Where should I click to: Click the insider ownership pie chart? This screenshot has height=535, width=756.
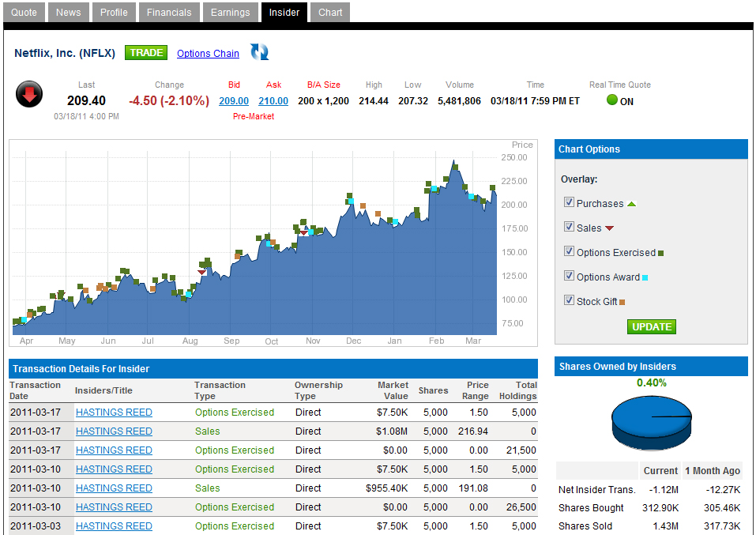(x=652, y=423)
